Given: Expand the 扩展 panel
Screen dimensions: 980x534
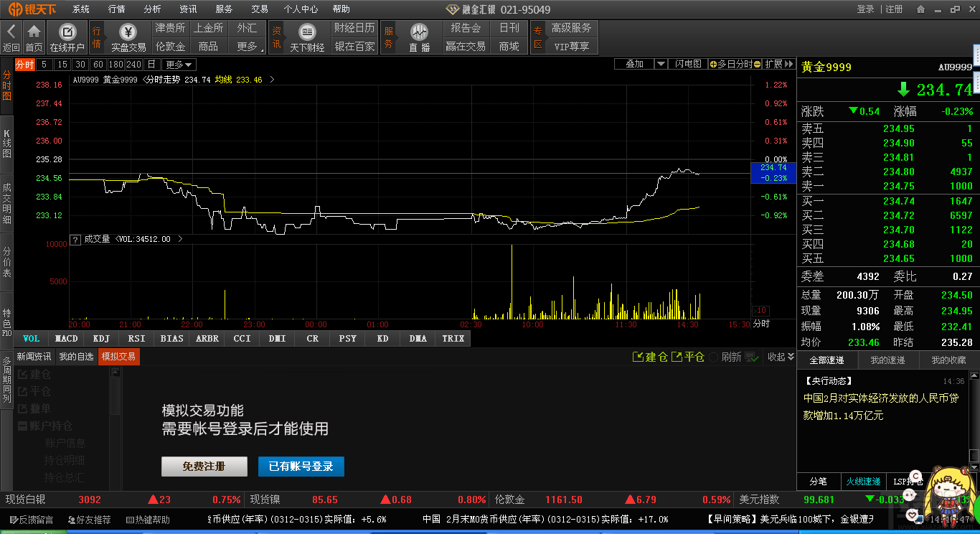Looking at the screenshot, I should click(x=778, y=64).
